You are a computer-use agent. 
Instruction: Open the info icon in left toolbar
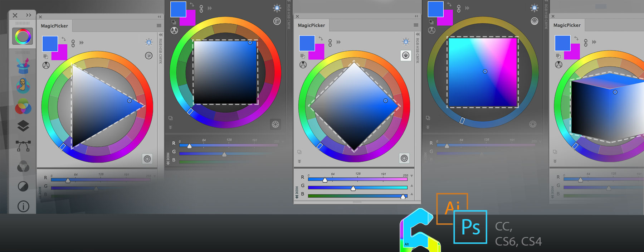pyautogui.click(x=23, y=206)
